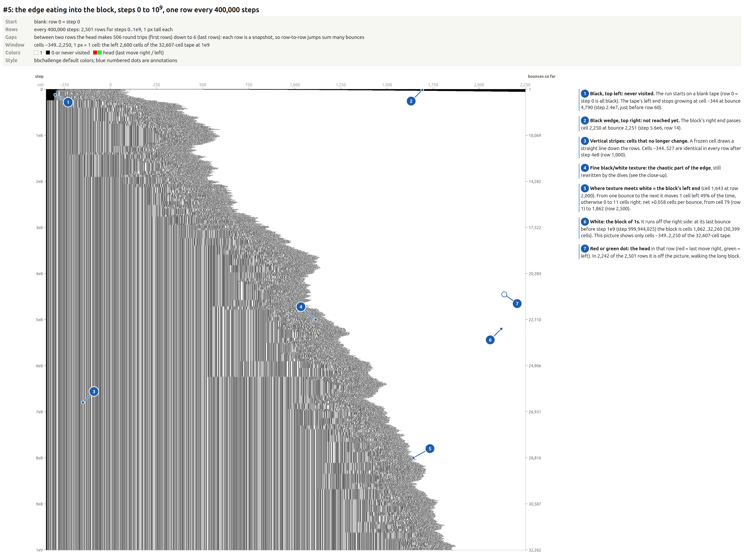
Task: Click the 'Style' row label
Action: (x=11, y=60)
